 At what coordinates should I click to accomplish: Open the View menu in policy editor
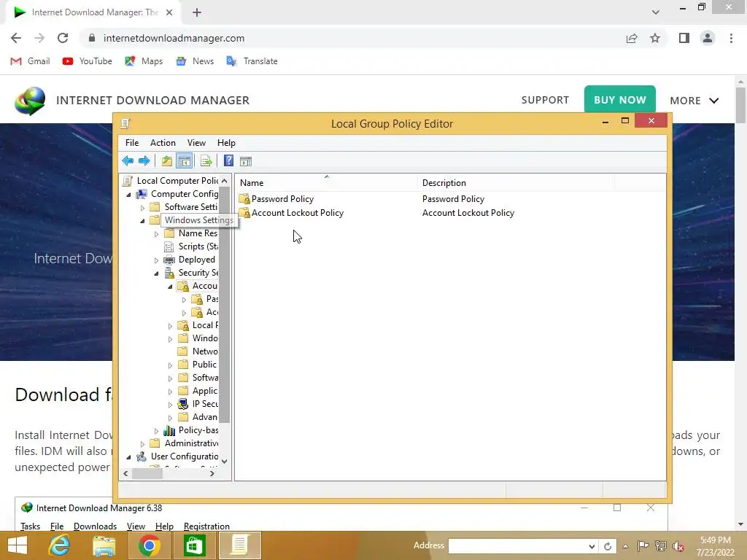pos(196,143)
